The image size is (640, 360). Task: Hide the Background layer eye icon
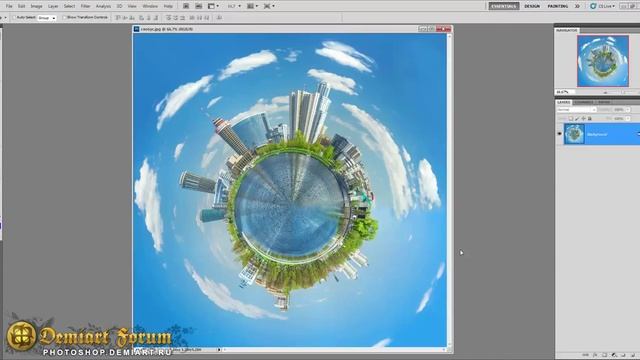pyautogui.click(x=560, y=134)
